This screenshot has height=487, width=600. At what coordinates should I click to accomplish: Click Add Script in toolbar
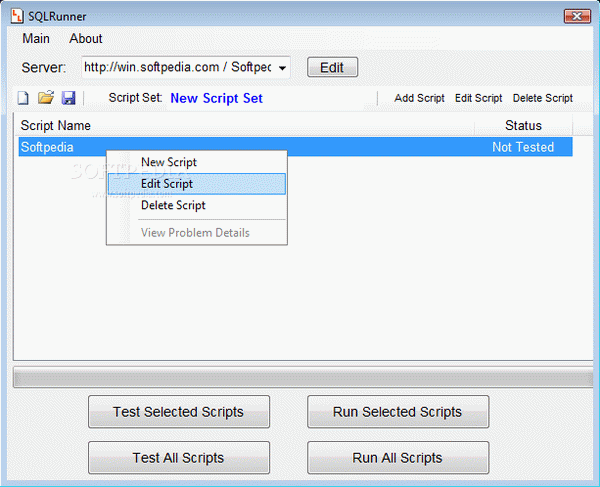pyautogui.click(x=419, y=98)
